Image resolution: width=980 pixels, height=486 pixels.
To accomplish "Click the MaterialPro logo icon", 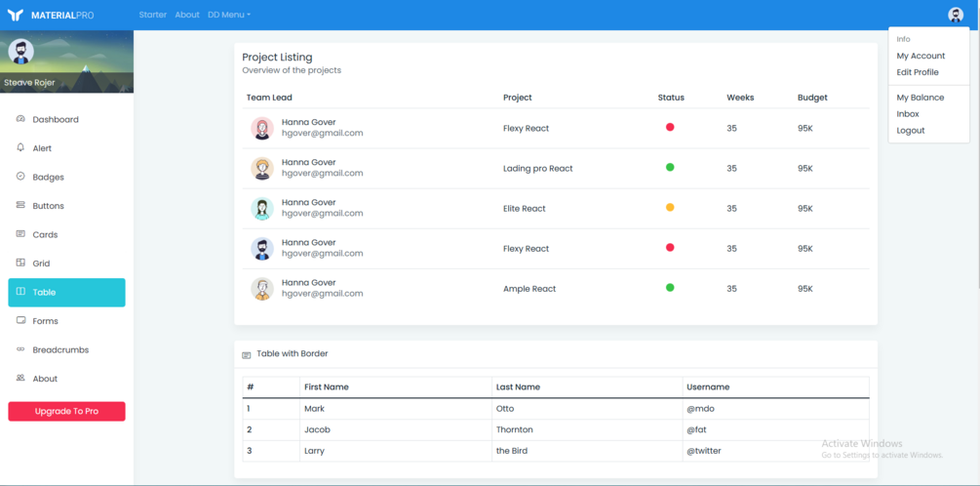I will [17, 15].
